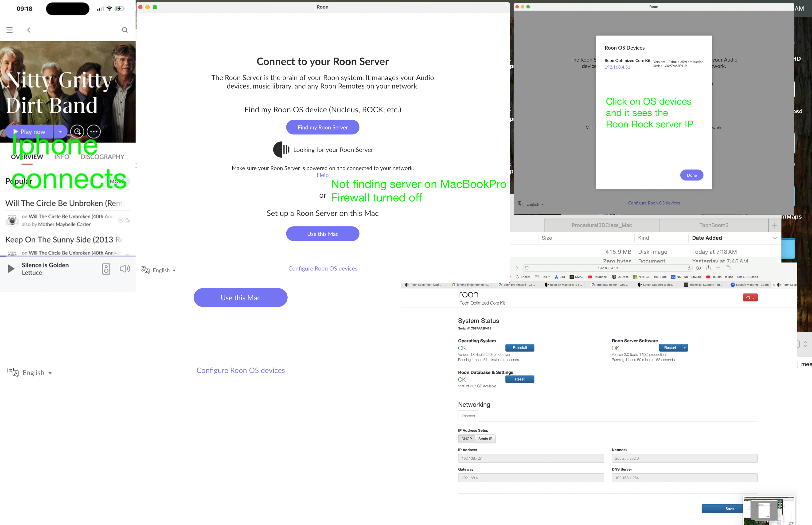Screen dimensions: 812x525
Task: Expand the Play now dropdown arrow
Action: click(x=60, y=132)
